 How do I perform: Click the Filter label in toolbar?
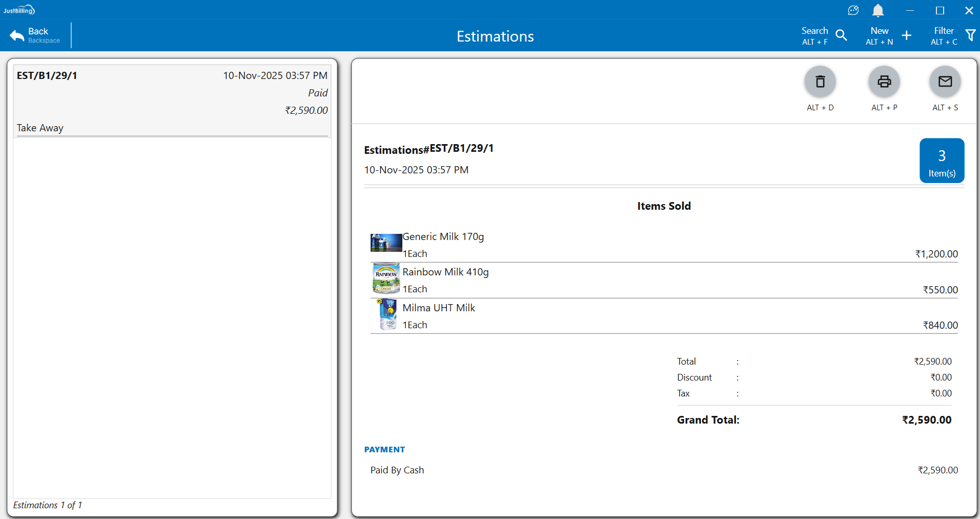(944, 31)
